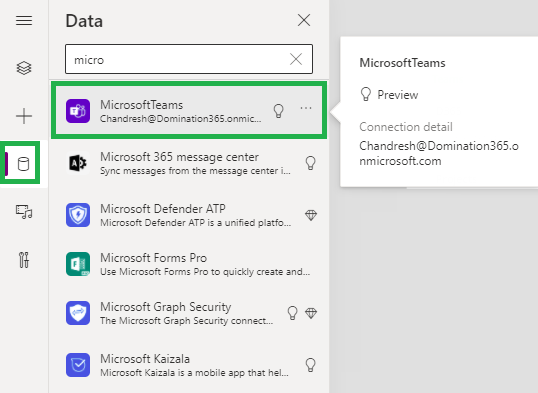This screenshot has width=538, height=393.
Task: Click the MicrosoftTeams purple connector icon
Action: (78, 111)
